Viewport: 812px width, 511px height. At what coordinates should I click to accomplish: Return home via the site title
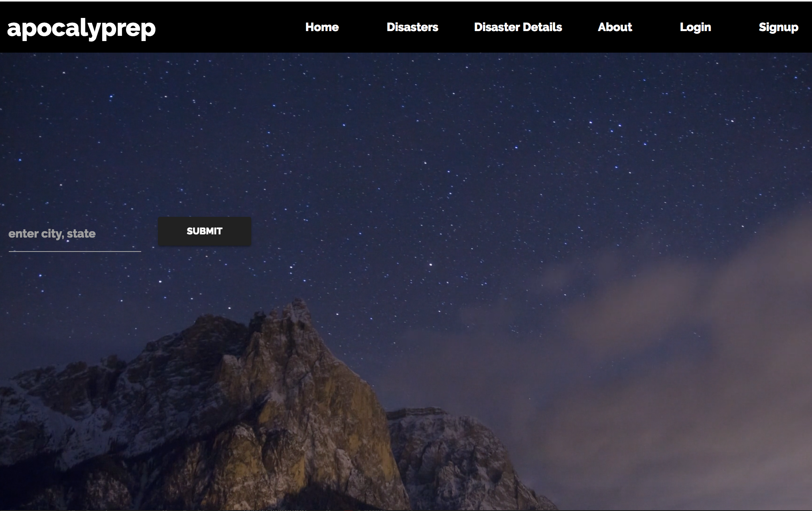point(81,28)
